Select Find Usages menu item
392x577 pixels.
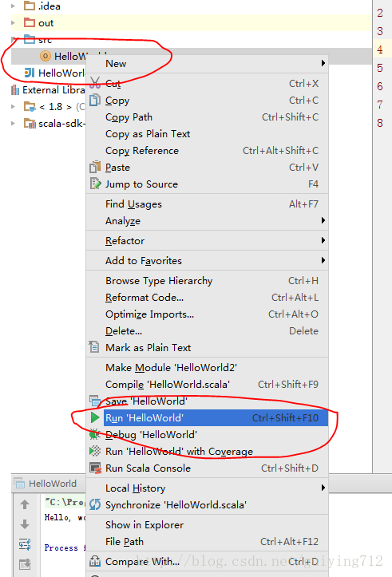207,204
